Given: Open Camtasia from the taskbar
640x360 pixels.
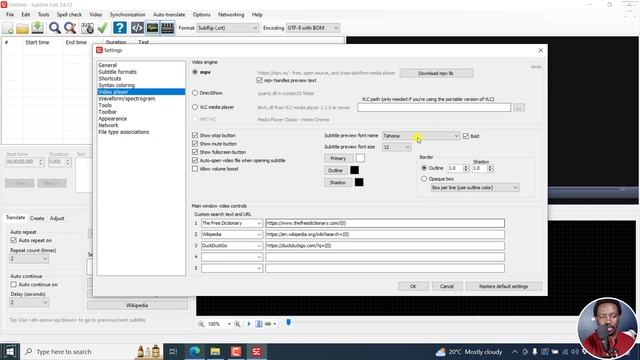Looking at the screenshot, I should click(236, 351).
